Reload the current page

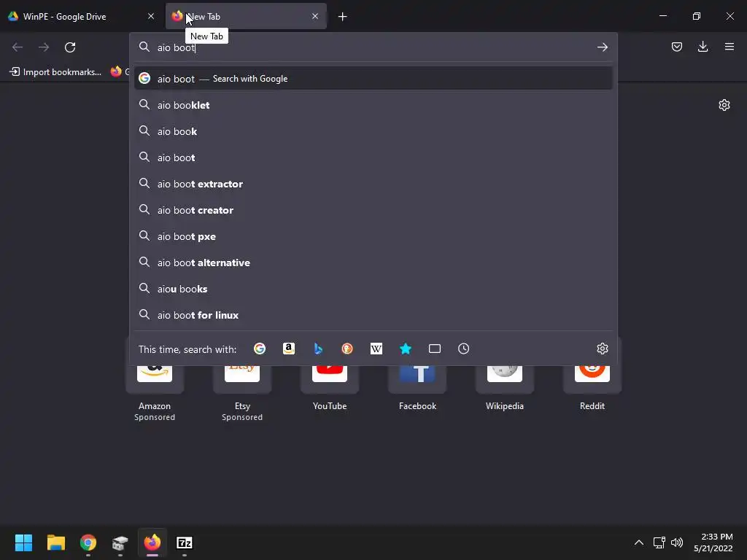click(x=70, y=47)
